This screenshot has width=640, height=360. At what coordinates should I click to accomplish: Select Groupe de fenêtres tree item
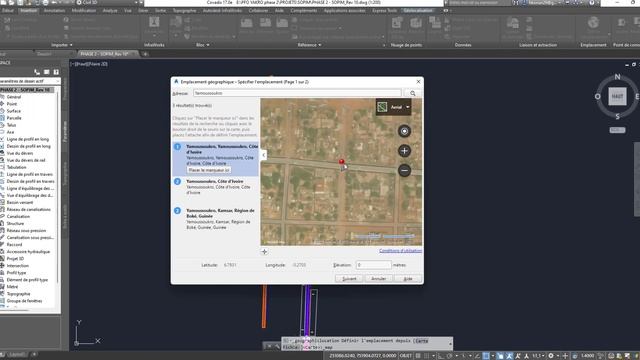point(24,301)
